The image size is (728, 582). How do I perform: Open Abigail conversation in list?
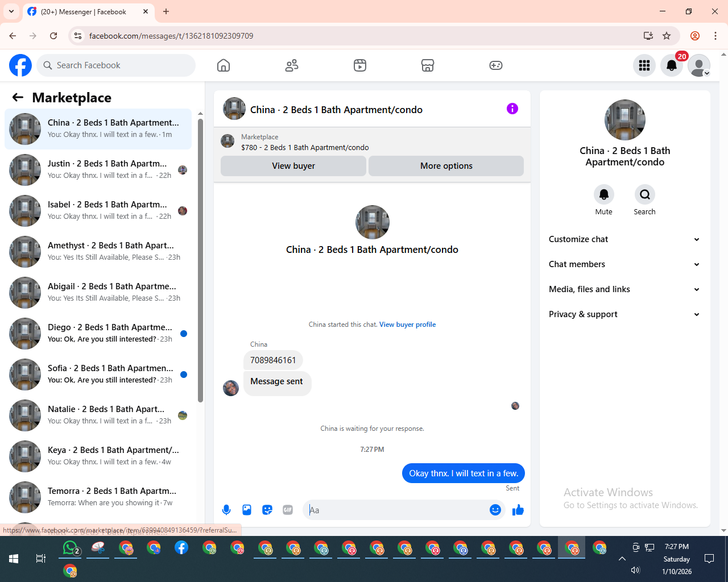(x=98, y=293)
